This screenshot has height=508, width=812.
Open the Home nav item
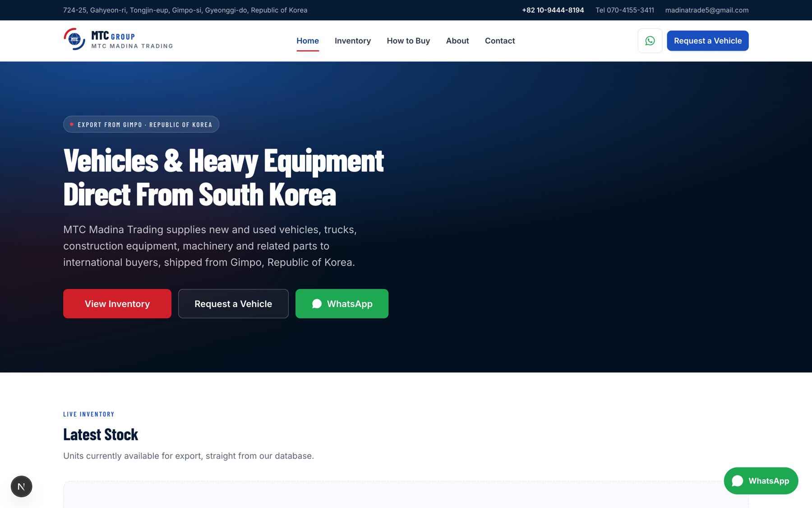308,41
